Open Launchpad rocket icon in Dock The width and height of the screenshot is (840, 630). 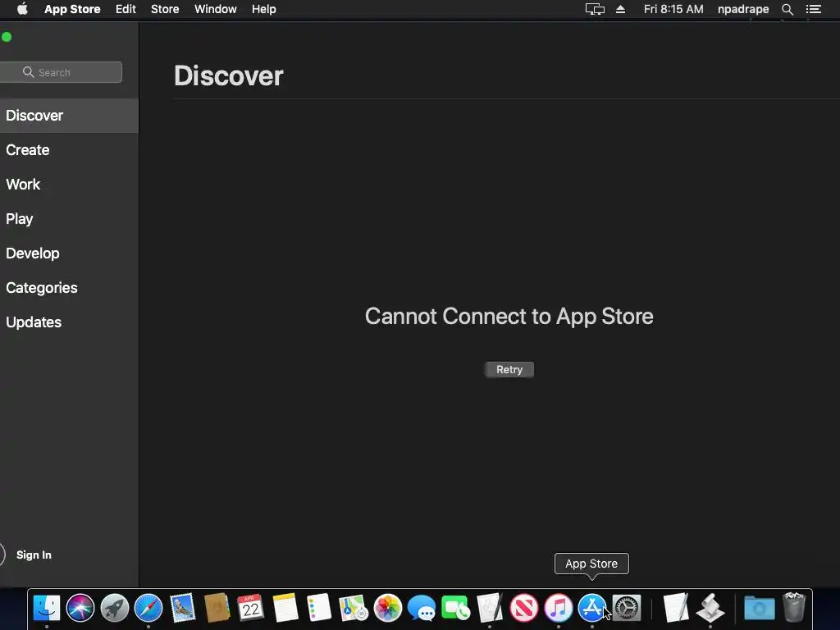coord(115,608)
